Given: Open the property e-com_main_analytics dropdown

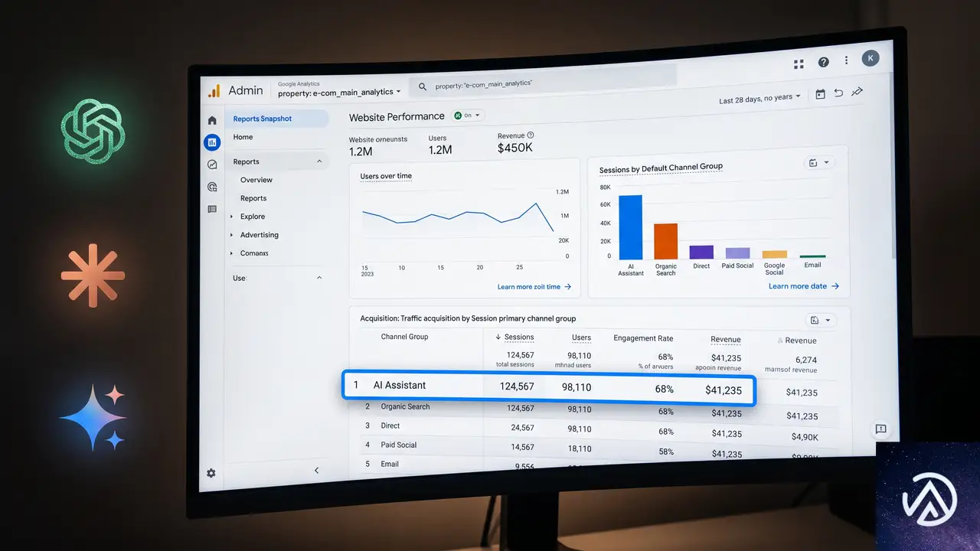Looking at the screenshot, I should coord(339,93).
